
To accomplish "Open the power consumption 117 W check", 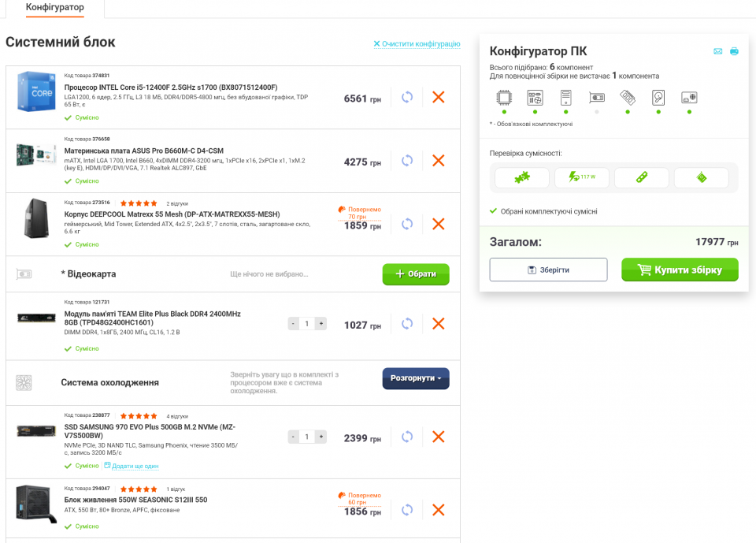I will point(582,177).
